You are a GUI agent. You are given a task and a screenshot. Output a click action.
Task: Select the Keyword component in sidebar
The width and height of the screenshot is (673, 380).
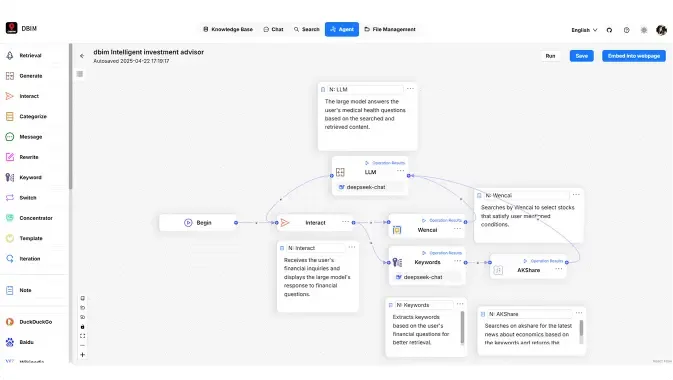30,177
